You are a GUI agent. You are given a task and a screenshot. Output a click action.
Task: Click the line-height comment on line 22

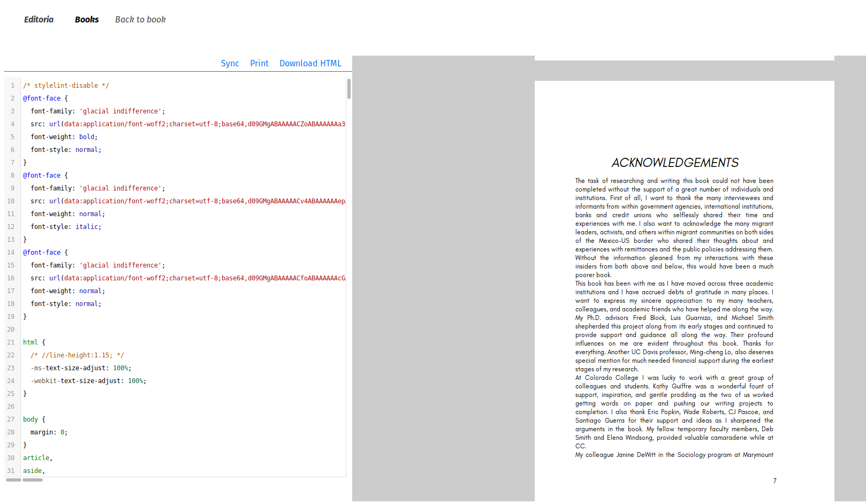[77, 355]
